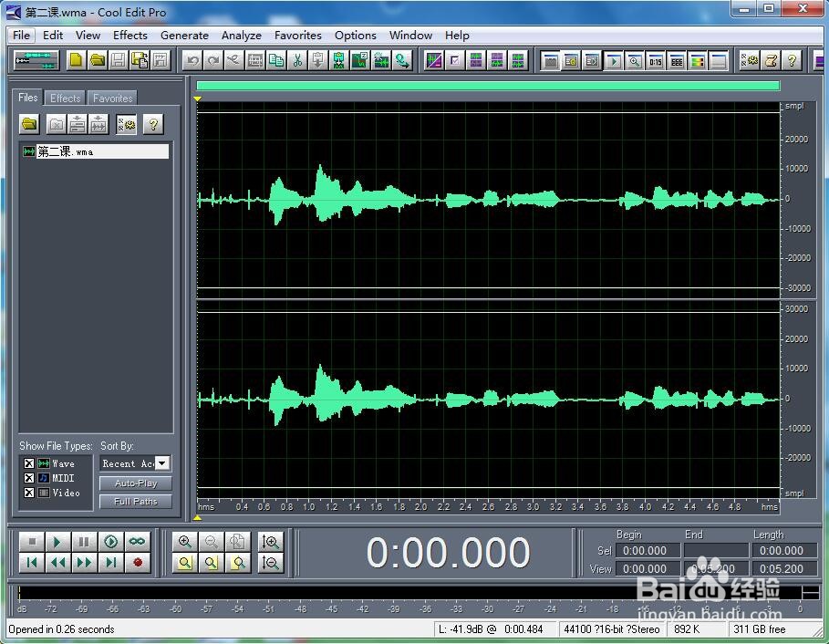The image size is (829, 644).
Task: Click the Fast Forward double-arrow button
Action: point(84,563)
